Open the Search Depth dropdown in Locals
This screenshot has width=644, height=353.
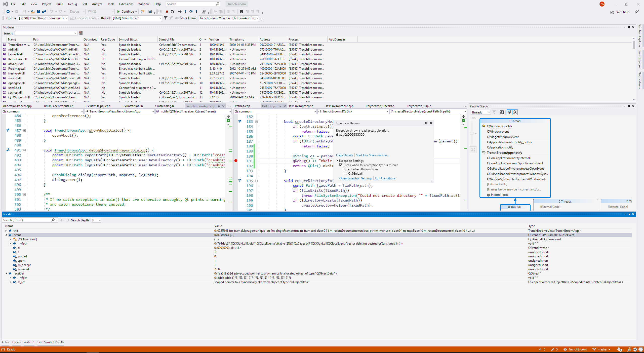(x=99, y=220)
